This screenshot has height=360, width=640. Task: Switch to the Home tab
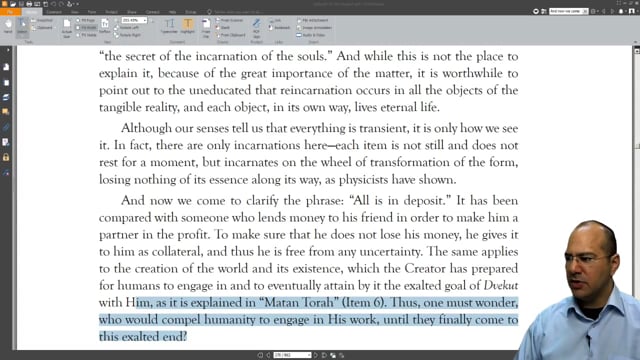[x=31, y=12]
